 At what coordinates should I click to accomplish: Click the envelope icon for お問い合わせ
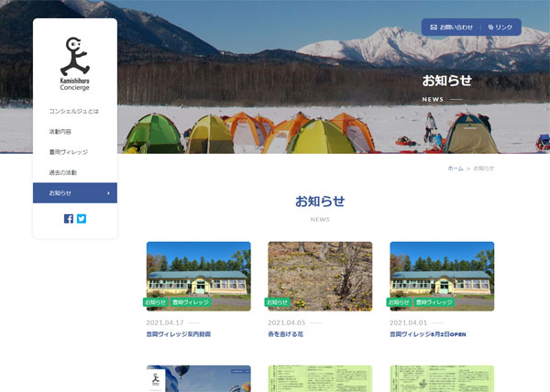click(x=434, y=27)
